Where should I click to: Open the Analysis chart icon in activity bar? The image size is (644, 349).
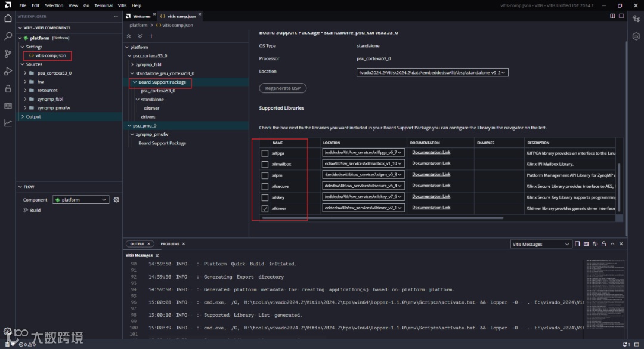[8, 123]
